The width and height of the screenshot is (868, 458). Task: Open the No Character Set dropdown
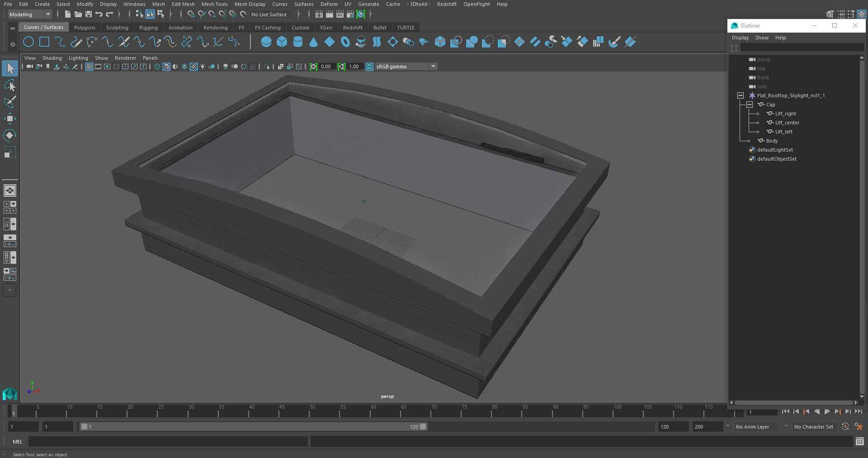tap(815, 426)
